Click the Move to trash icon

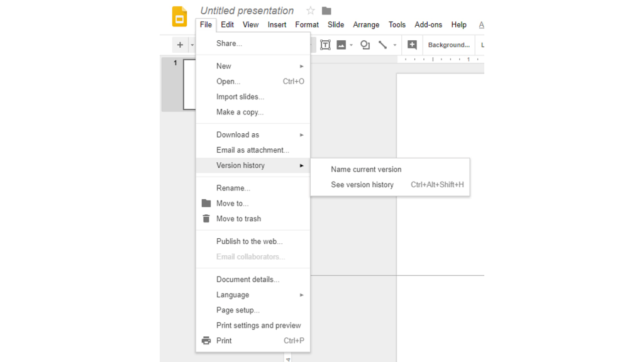[206, 218]
